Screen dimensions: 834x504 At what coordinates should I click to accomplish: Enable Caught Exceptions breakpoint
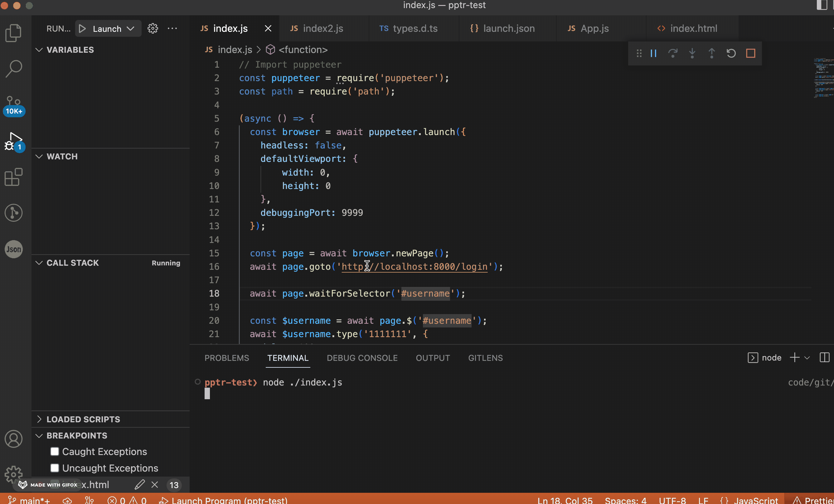pyautogui.click(x=55, y=451)
